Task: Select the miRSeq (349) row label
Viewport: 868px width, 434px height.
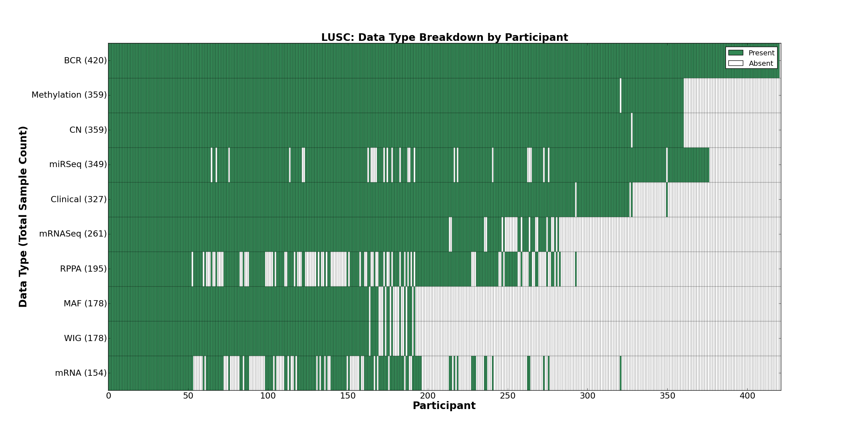Action: coord(78,165)
